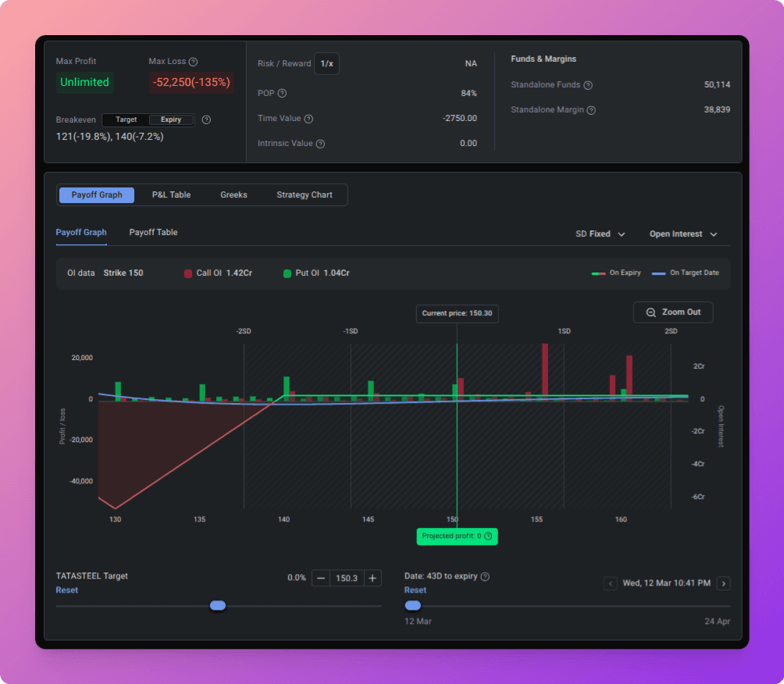Click the Zoom Out button
The width and height of the screenshot is (784, 684).
[673, 312]
